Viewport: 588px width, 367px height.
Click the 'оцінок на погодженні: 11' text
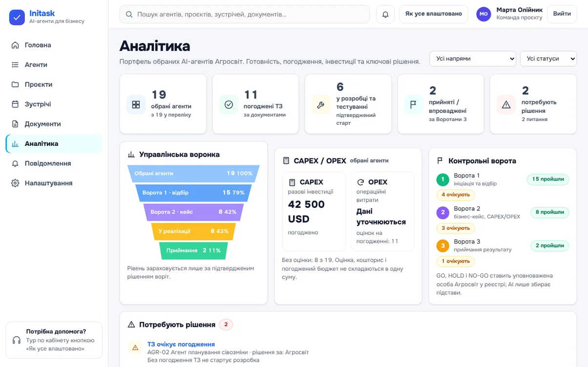[378, 237]
